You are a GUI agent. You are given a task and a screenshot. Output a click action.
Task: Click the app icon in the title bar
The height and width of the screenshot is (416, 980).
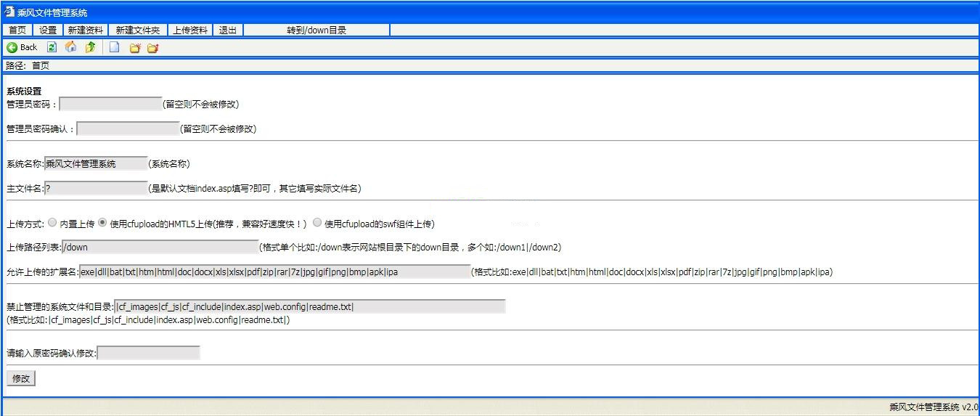[9, 12]
